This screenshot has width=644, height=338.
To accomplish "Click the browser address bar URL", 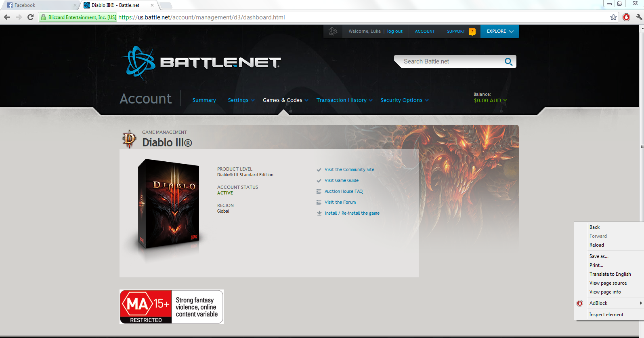I will click(201, 17).
